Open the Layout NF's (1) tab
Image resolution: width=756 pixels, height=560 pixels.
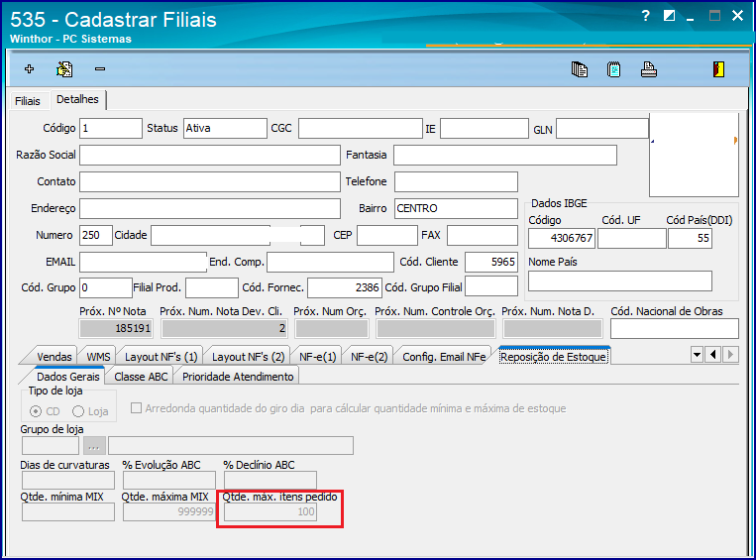(x=162, y=357)
